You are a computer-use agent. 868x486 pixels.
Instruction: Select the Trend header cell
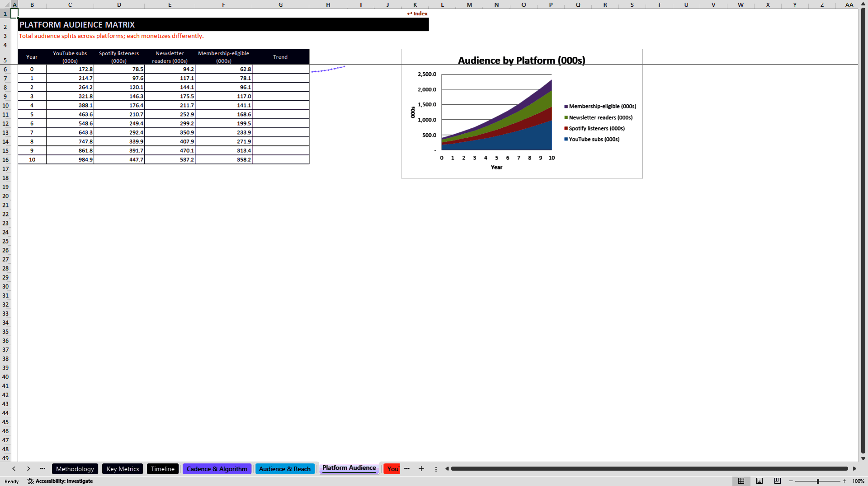click(x=280, y=57)
